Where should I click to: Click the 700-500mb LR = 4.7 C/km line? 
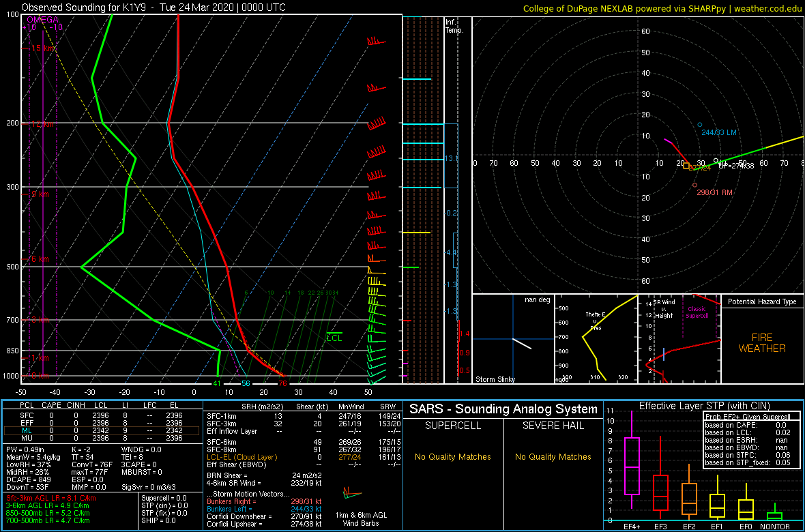click(48, 520)
